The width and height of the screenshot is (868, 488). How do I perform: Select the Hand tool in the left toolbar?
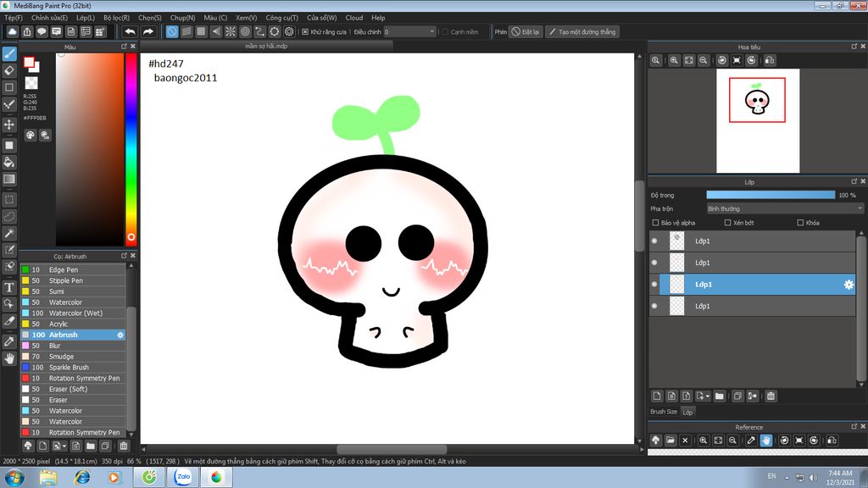coord(9,358)
